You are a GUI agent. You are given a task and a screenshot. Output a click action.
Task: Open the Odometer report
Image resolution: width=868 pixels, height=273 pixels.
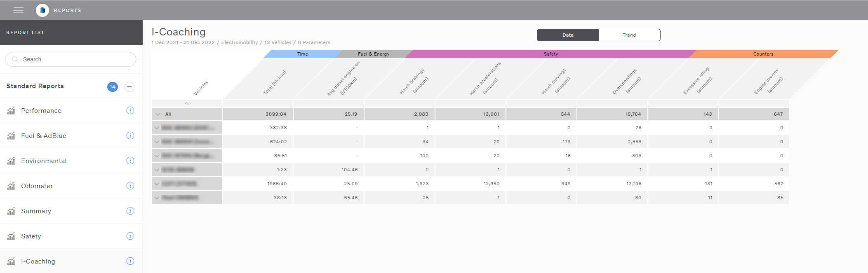(x=71, y=186)
